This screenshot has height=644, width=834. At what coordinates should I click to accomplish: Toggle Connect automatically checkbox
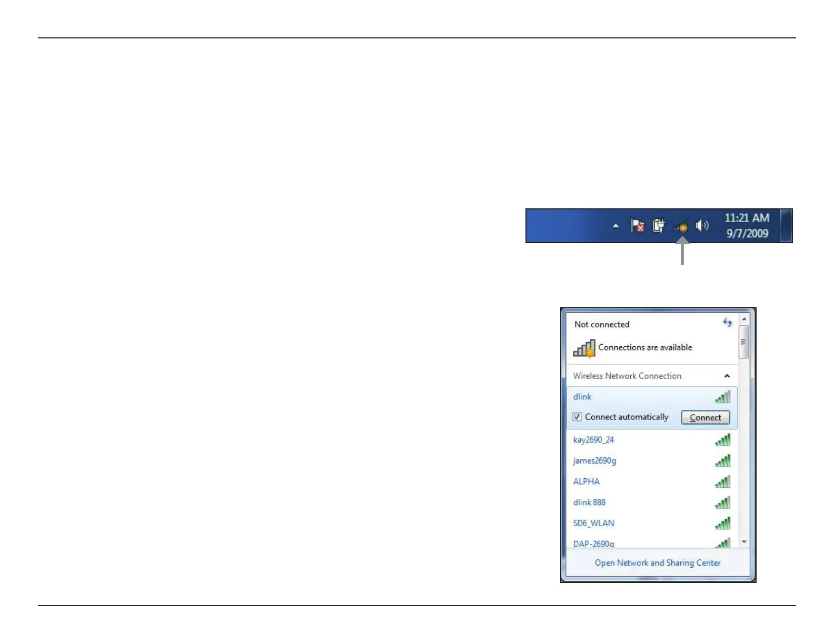tap(577, 417)
